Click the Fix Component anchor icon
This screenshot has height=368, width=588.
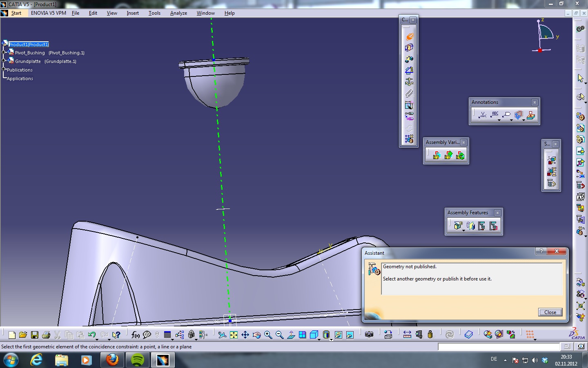coord(409,82)
